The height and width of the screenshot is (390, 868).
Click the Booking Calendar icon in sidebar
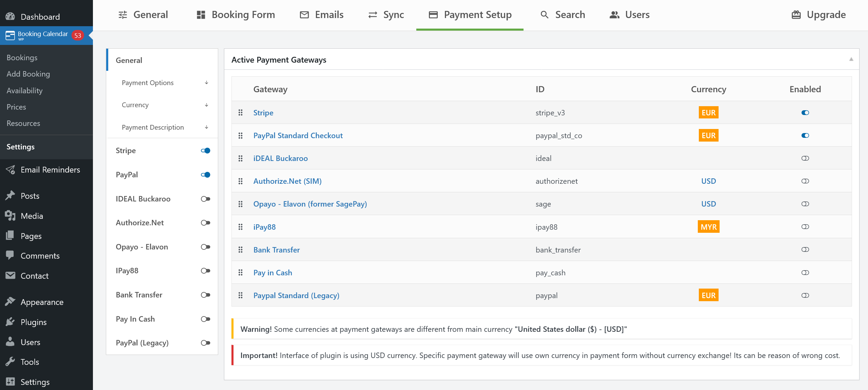point(10,35)
